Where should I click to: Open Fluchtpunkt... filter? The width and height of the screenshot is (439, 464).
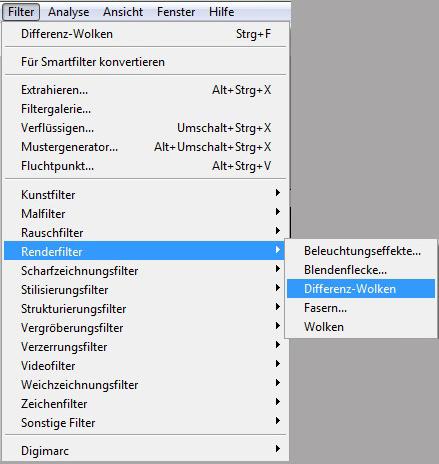[x=145, y=166]
